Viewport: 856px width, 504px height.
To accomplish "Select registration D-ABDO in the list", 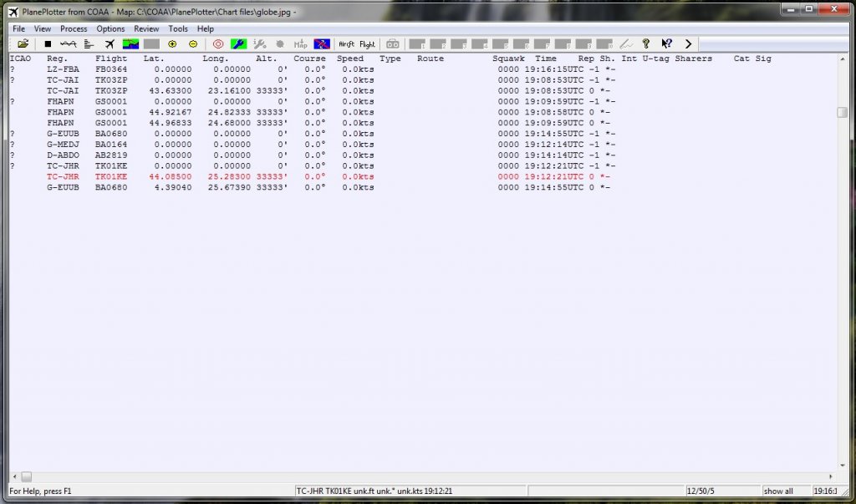I will (63, 155).
